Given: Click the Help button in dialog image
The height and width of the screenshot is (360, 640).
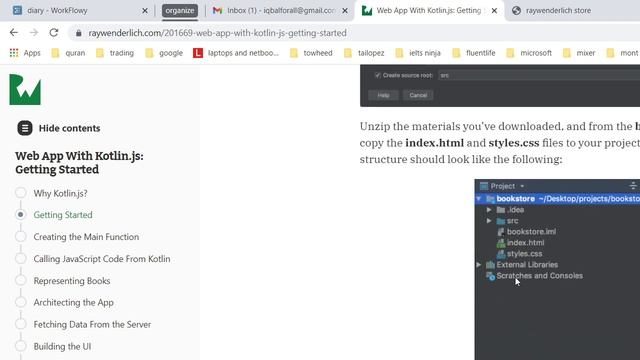Looking at the screenshot, I should click(x=383, y=95).
